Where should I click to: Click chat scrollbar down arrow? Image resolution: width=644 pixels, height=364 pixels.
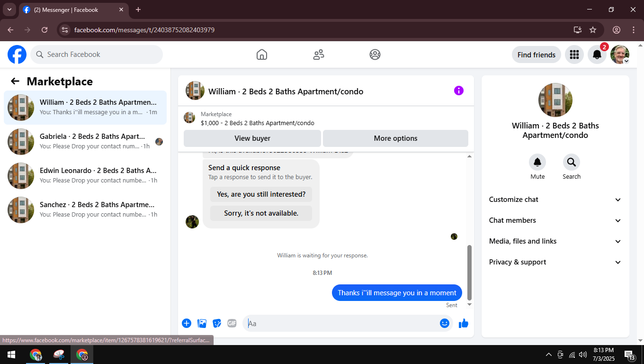pyautogui.click(x=470, y=304)
